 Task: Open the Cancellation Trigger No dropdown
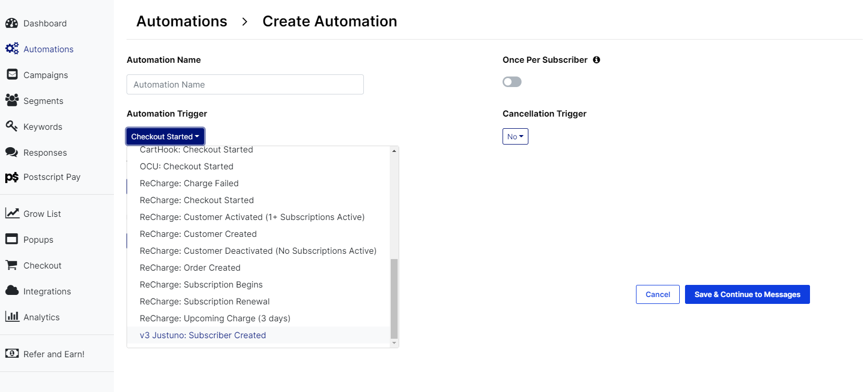[515, 137]
